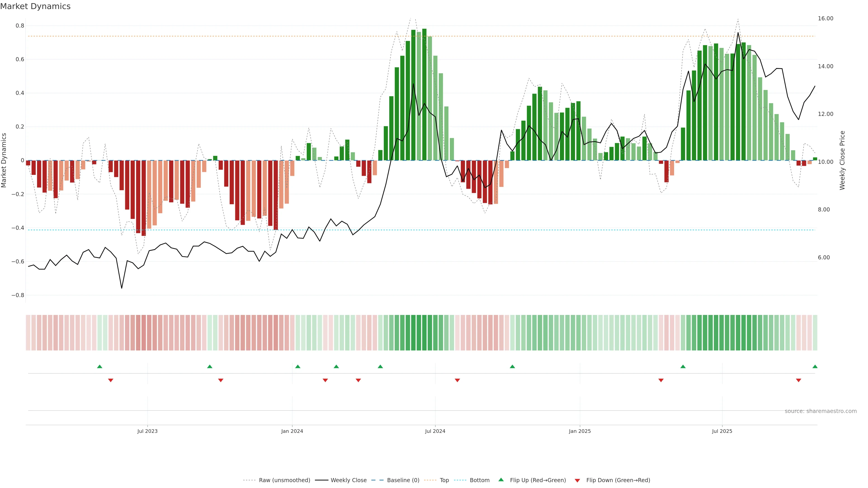Click the green triangle icon in the legend
Viewport: 868px width, 488px height.
[x=501, y=480]
